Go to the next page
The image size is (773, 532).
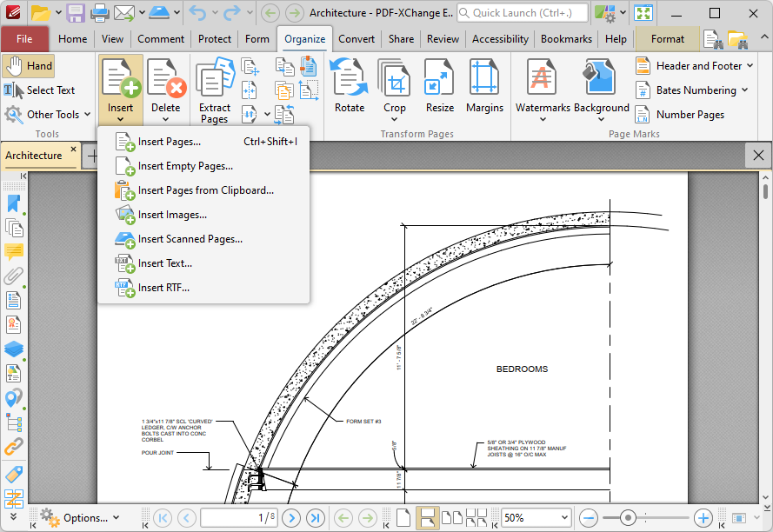(x=291, y=518)
